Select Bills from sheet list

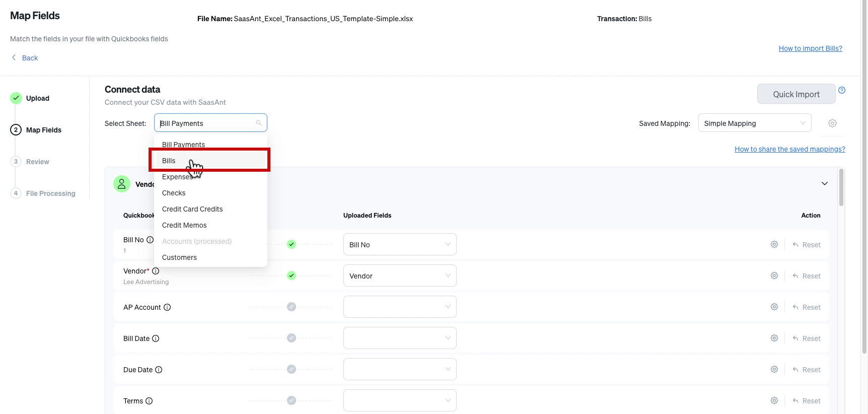[210, 161]
